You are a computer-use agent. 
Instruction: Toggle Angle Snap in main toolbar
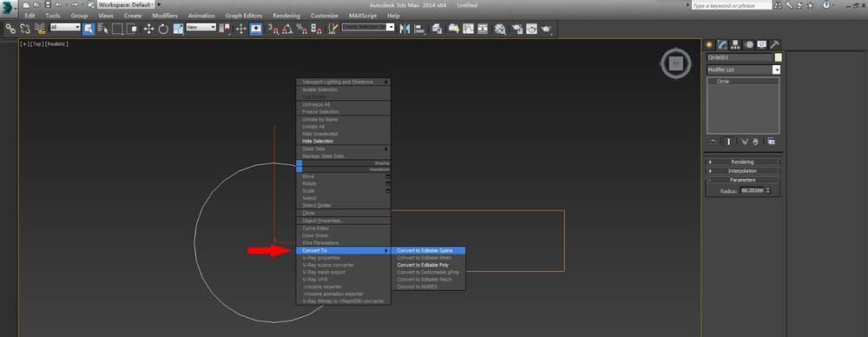[x=287, y=29]
